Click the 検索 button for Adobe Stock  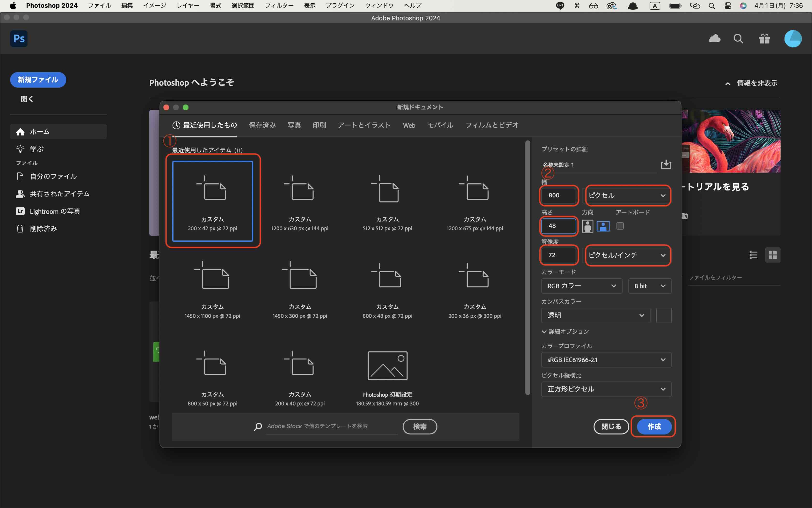pyautogui.click(x=420, y=427)
